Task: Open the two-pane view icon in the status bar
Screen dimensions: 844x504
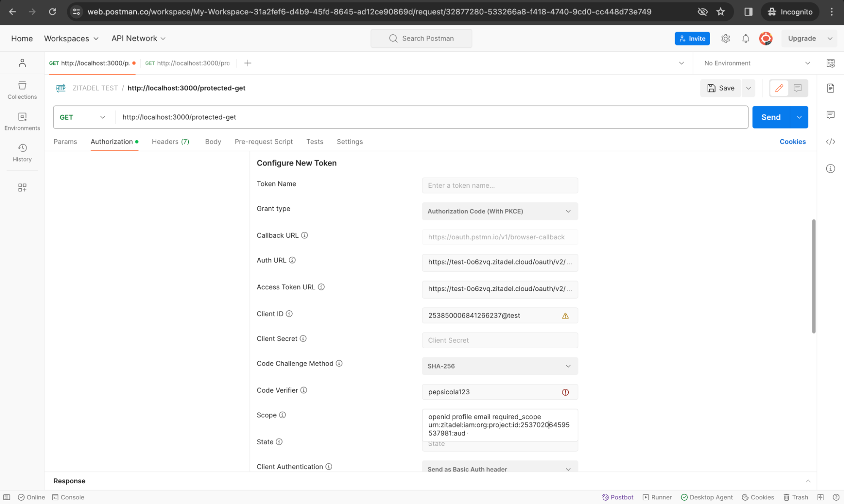Action: [820, 497]
